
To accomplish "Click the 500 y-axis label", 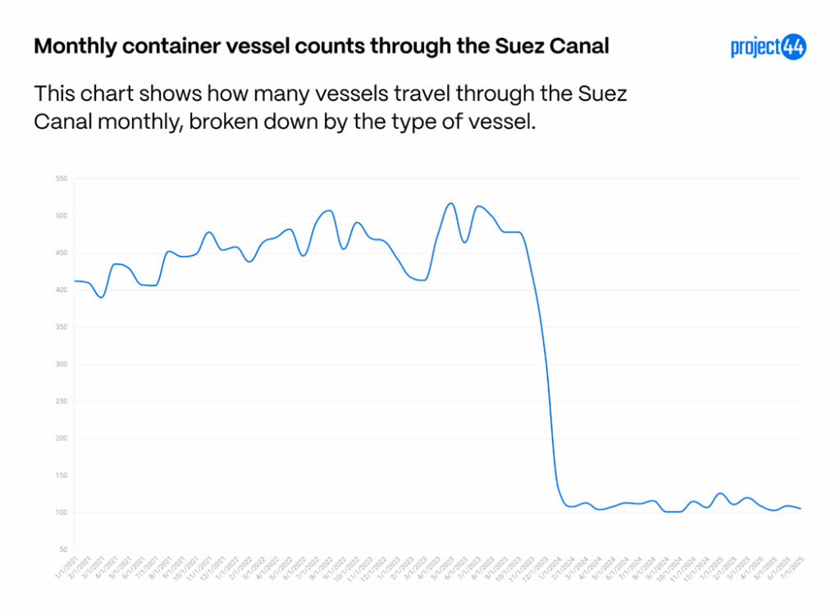I will click(62, 216).
